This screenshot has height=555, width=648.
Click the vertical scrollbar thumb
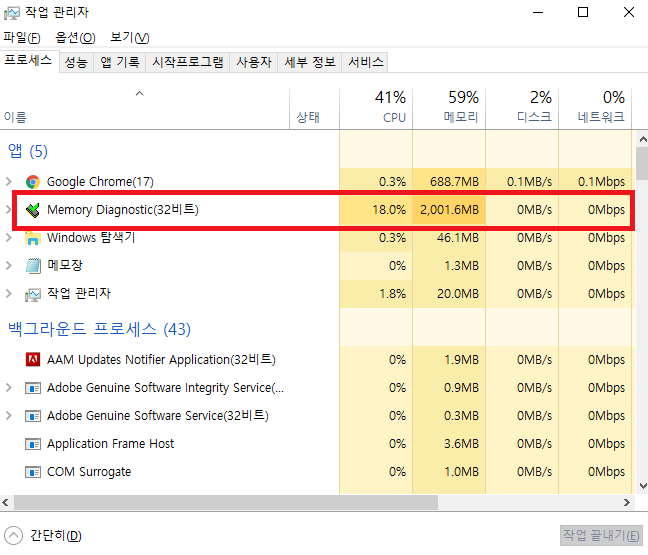click(x=643, y=164)
